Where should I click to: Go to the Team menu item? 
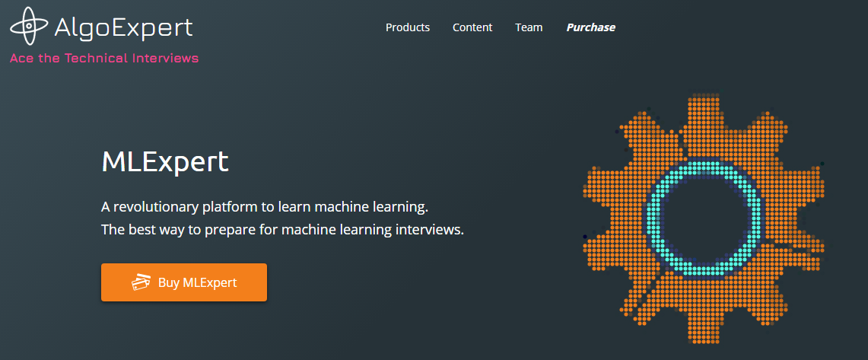point(529,27)
